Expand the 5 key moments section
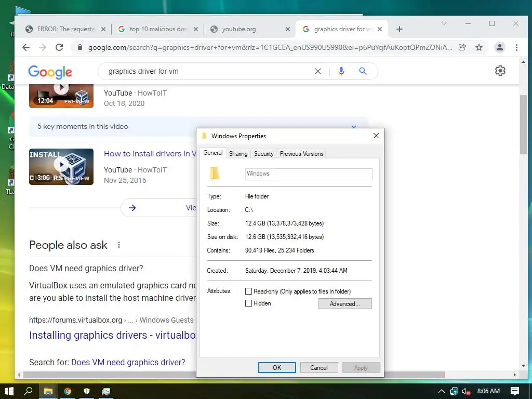Viewport: 532px width, 399px height. [x=353, y=127]
